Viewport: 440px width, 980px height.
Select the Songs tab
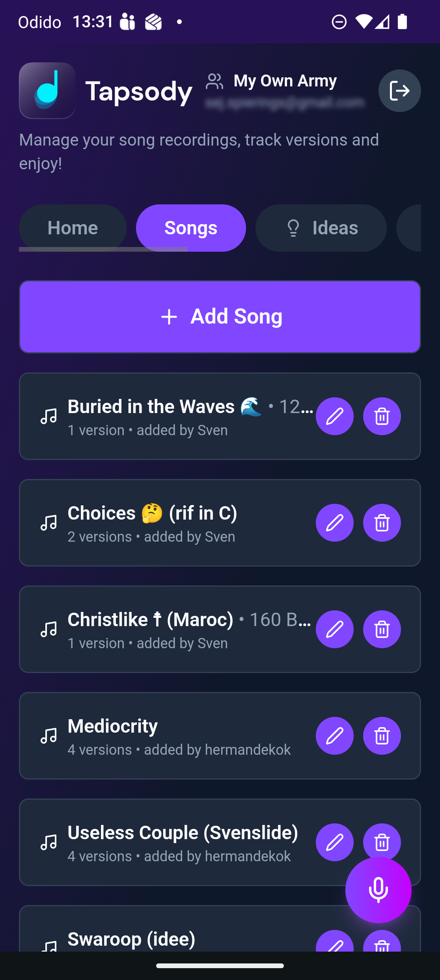pyautogui.click(x=191, y=228)
